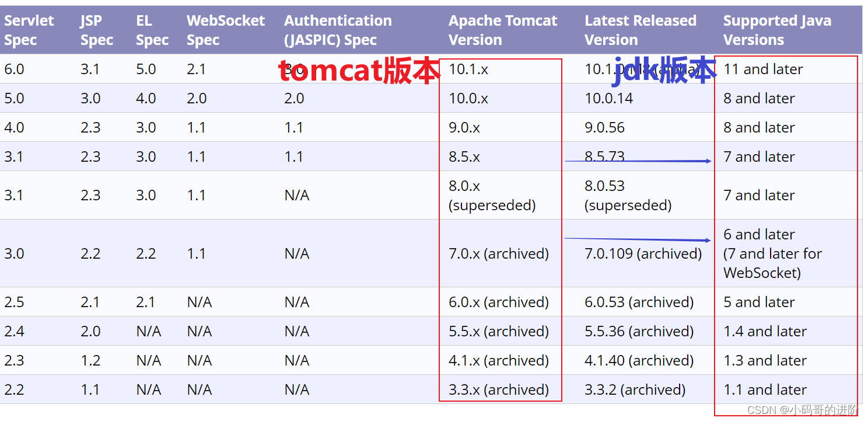This screenshot has width=868, height=421.
Task: Click the 8.5.x Tomcat version cell
Action: point(464,156)
